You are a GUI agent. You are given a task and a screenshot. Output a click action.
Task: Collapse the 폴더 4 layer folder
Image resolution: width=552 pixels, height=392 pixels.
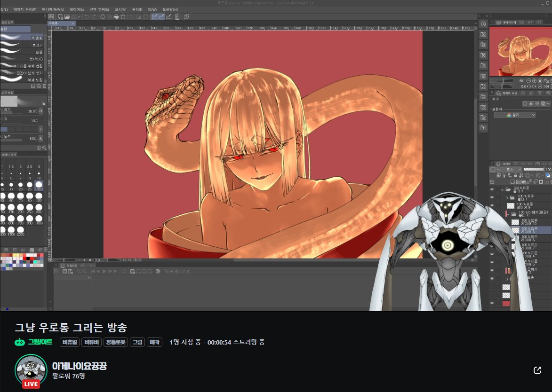point(508,214)
